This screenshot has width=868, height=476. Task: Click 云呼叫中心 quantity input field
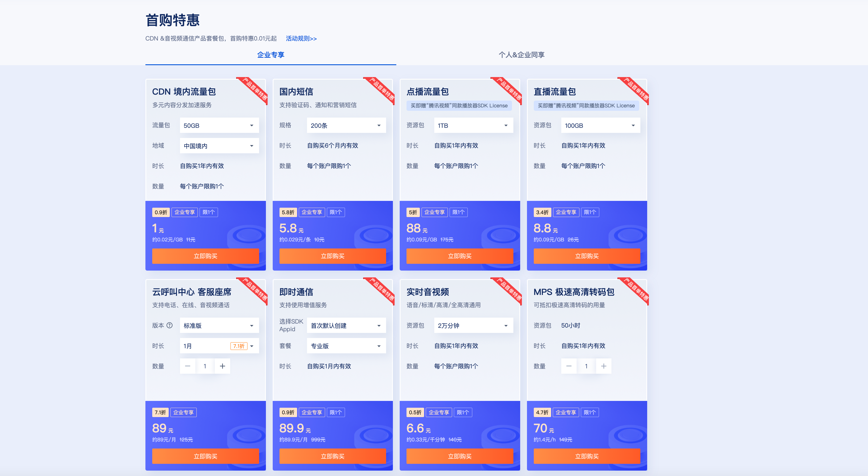pos(205,366)
